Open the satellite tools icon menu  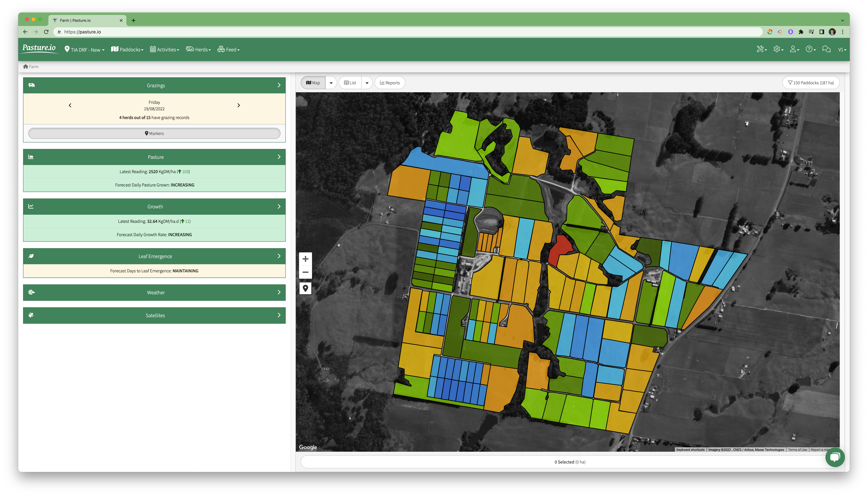click(x=761, y=49)
